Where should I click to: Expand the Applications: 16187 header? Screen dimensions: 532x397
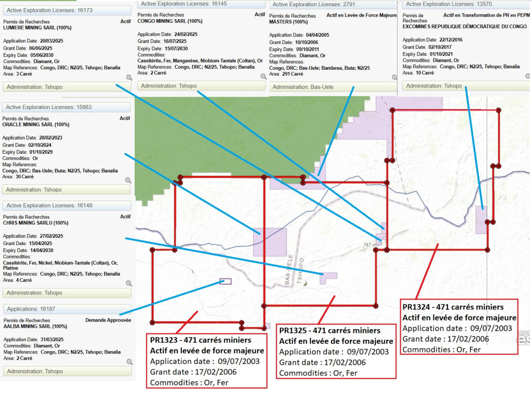click(67, 309)
